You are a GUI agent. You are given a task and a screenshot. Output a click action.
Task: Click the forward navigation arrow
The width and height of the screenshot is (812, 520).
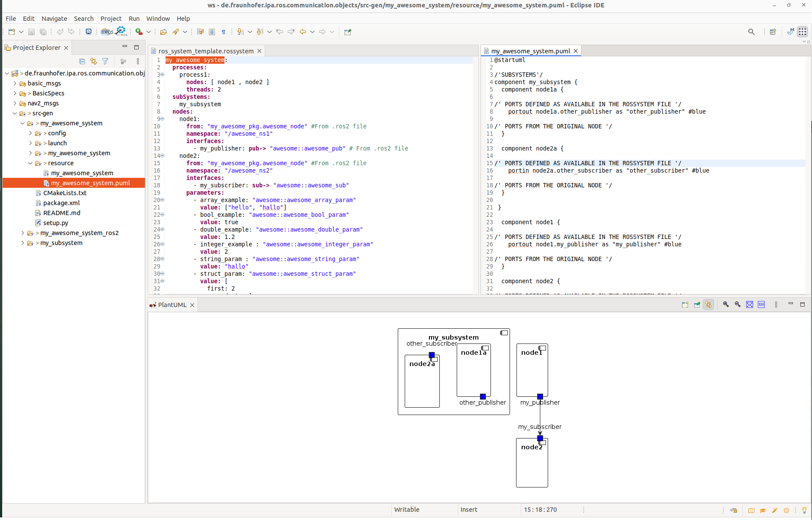tap(322, 32)
